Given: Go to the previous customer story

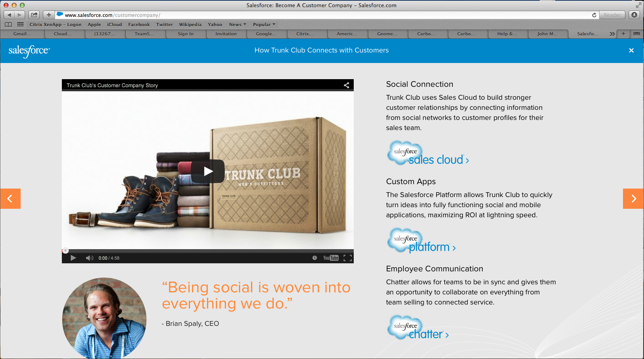Looking at the screenshot, I should coord(10,199).
